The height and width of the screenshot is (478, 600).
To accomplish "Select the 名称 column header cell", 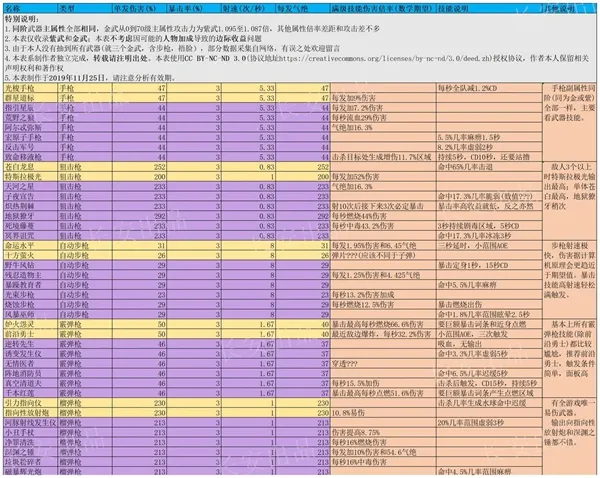I will click(30, 8).
